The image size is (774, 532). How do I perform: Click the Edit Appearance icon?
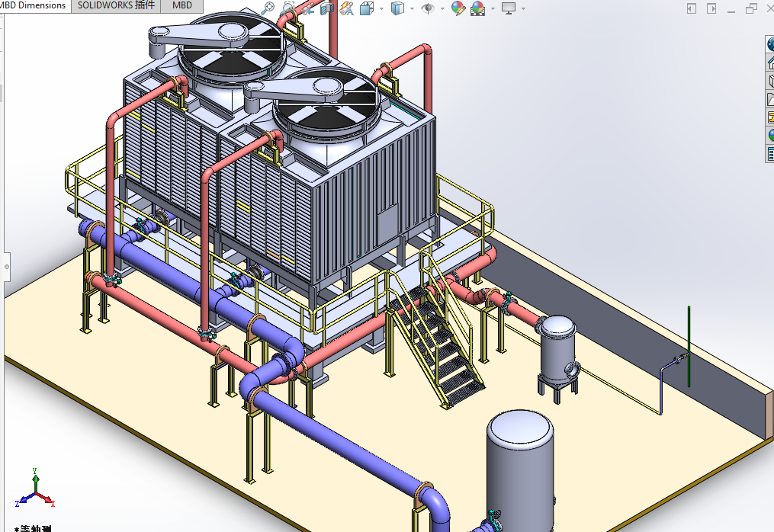458,8
